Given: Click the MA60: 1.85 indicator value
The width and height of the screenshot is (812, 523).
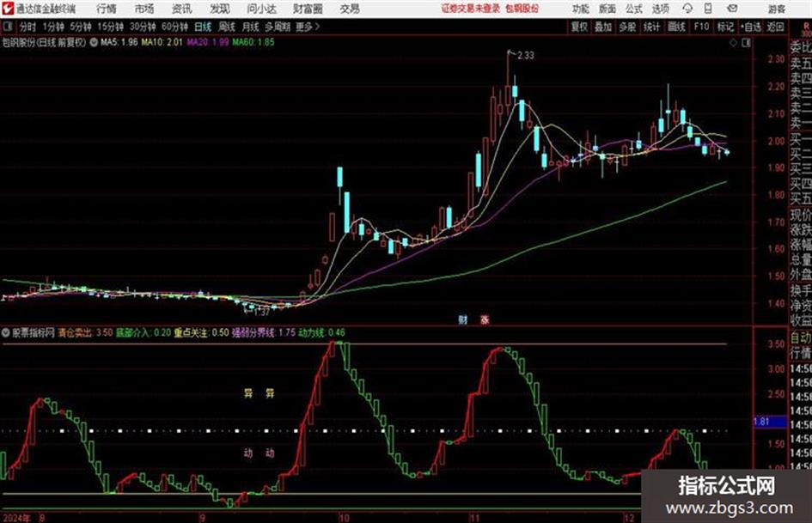Looking at the screenshot, I should [x=253, y=42].
